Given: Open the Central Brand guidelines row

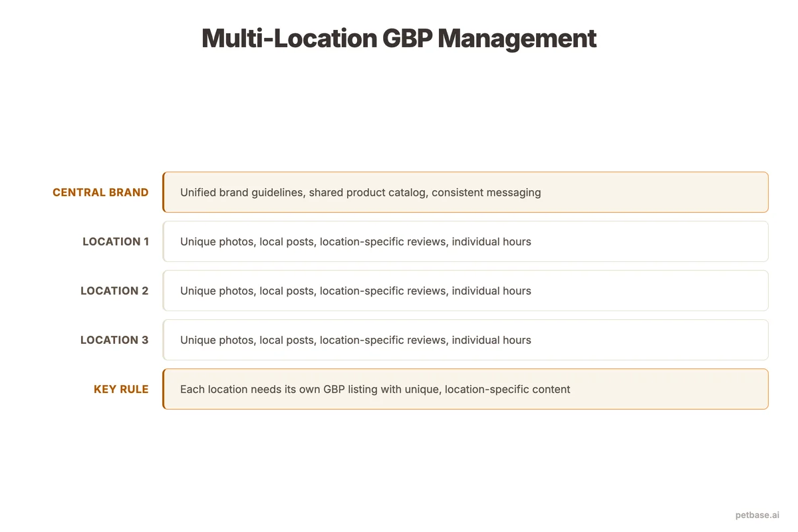Looking at the screenshot, I should pos(465,192).
